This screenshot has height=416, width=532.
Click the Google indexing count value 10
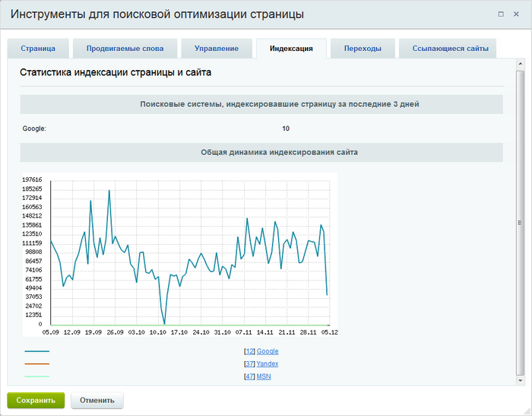(x=286, y=129)
